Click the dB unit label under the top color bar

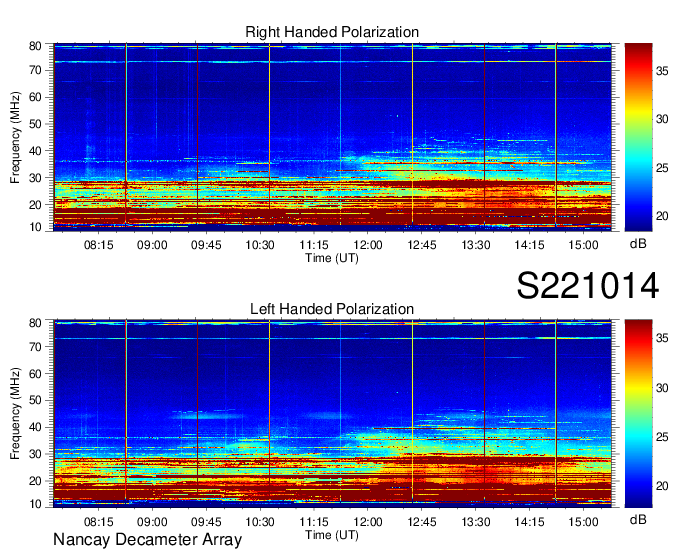tap(638, 244)
